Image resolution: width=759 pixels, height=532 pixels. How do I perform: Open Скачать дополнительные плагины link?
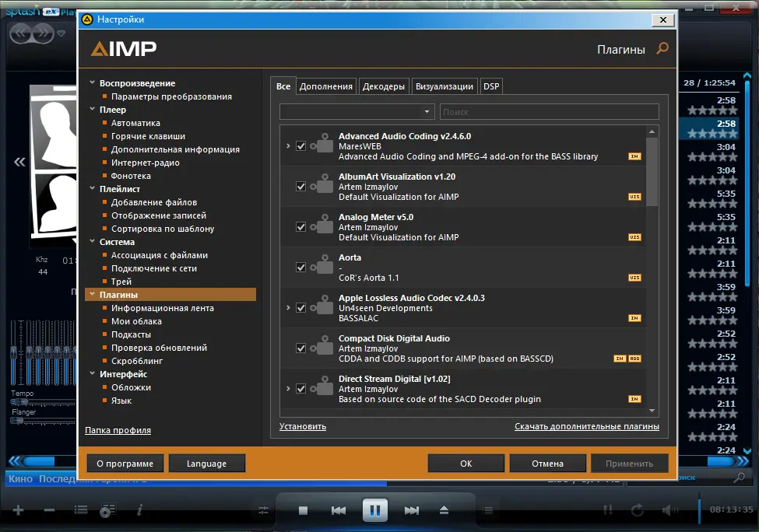[x=587, y=426]
